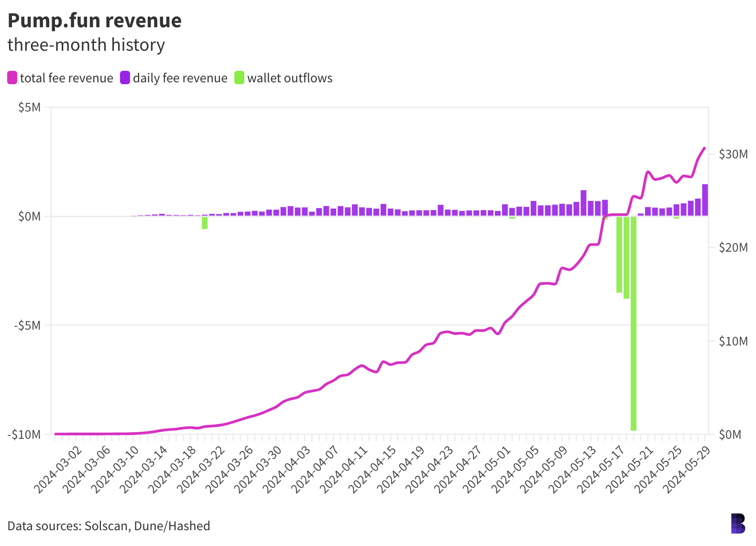Click the 2024-04-15 date axis label
The image size is (756, 546).
373,469
